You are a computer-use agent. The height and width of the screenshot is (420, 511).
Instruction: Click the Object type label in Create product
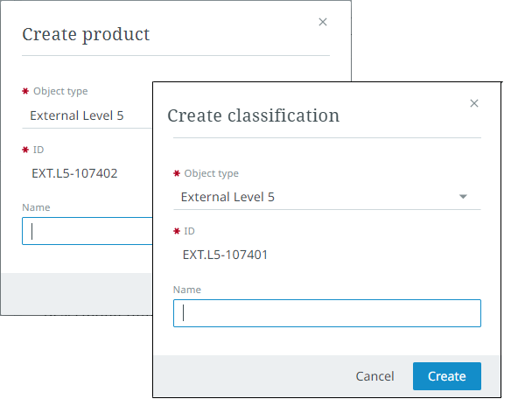pyautogui.click(x=60, y=91)
